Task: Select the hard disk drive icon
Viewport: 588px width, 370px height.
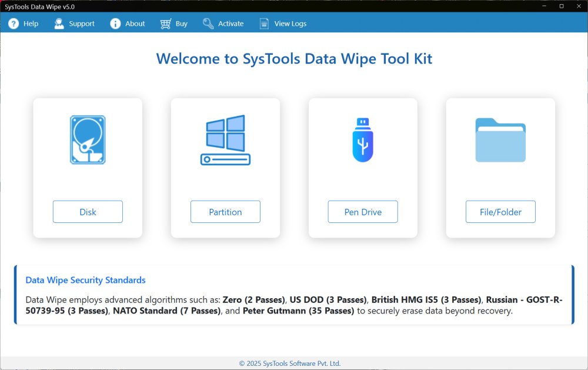Action: coord(88,140)
